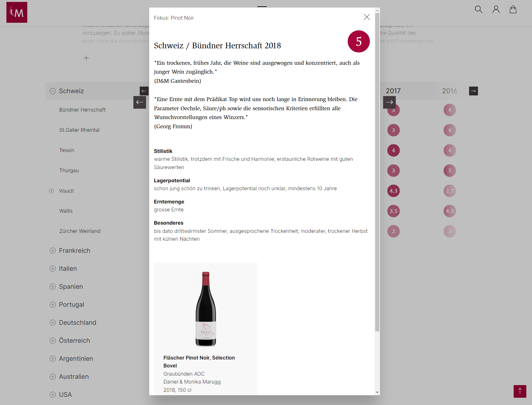This screenshot has height=405, width=532.
Task: Click the 2016 Thurgau rating 5 circle
Action: tap(449, 171)
